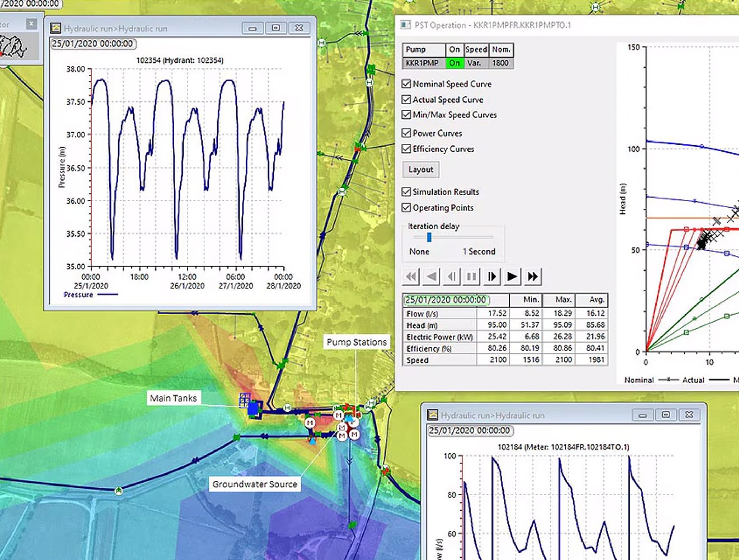
Task: Click the 17.52 flow value cell
Action: pos(493,314)
